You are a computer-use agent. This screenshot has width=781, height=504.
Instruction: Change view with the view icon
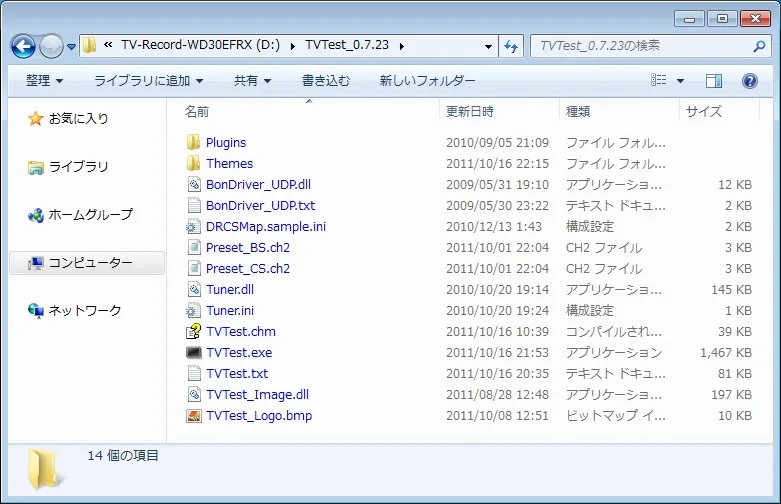click(x=658, y=80)
